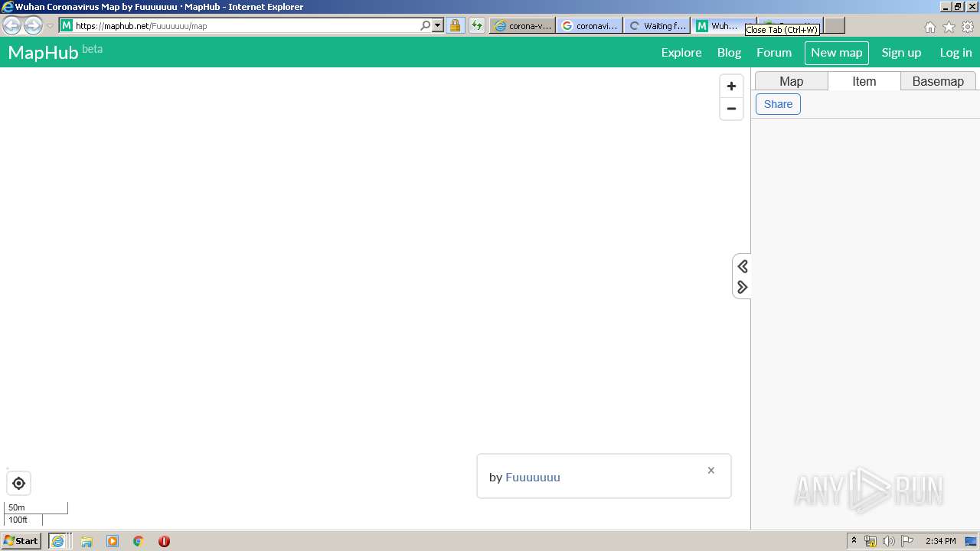The image size is (980, 551).
Task: Go to MapHub home logo
Action: (x=43, y=53)
